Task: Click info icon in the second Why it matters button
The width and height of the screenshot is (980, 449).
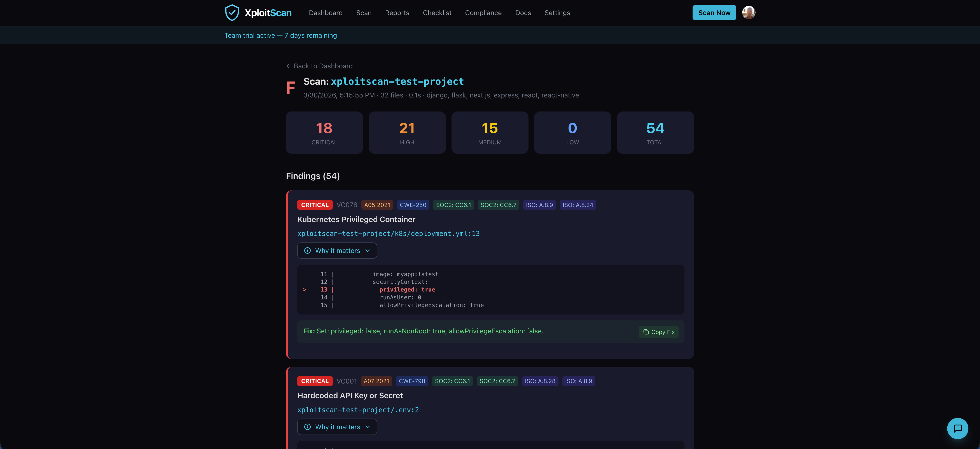Action: pos(307,427)
